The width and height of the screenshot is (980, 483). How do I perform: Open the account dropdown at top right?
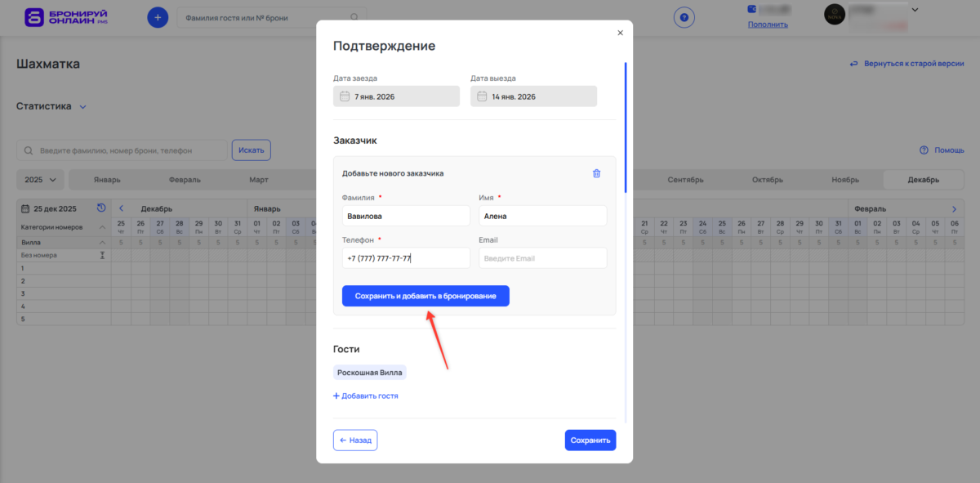915,9
